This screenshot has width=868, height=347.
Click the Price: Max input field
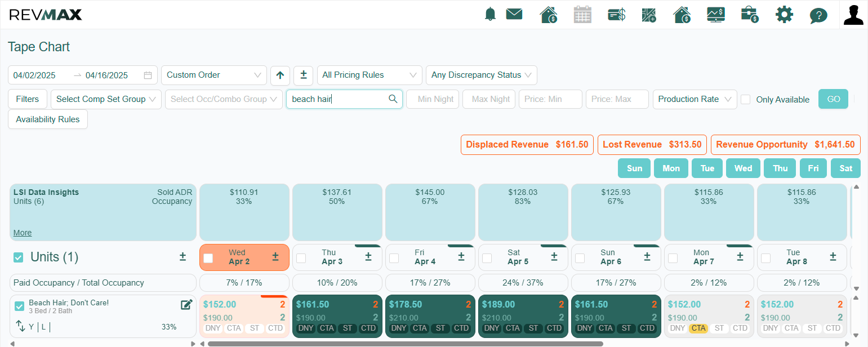[x=617, y=99]
